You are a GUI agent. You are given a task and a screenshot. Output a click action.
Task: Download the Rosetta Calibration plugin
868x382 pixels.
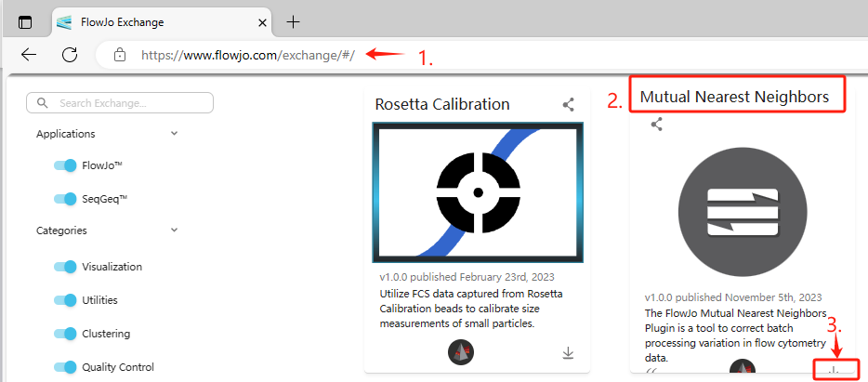pos(568,352)
